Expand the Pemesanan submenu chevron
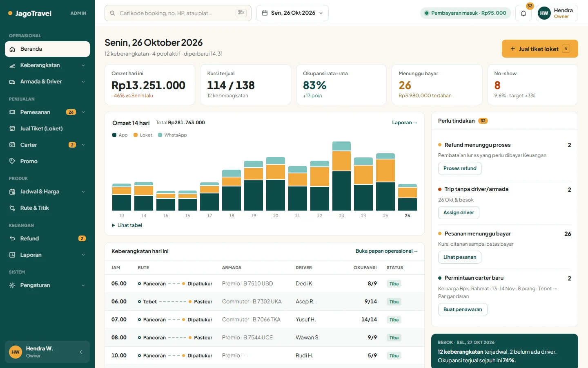The height and width of the screenshot is (368, 588). point(83,112)
